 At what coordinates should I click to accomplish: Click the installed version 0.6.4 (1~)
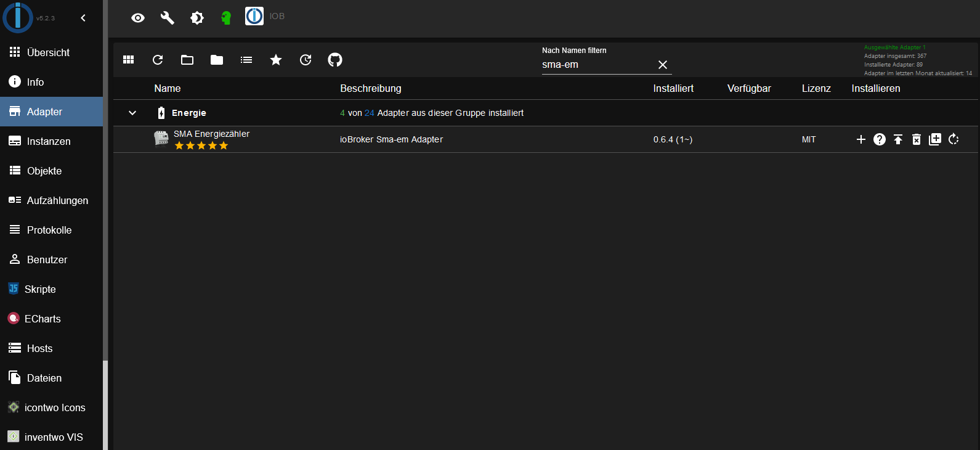(673, 139)
